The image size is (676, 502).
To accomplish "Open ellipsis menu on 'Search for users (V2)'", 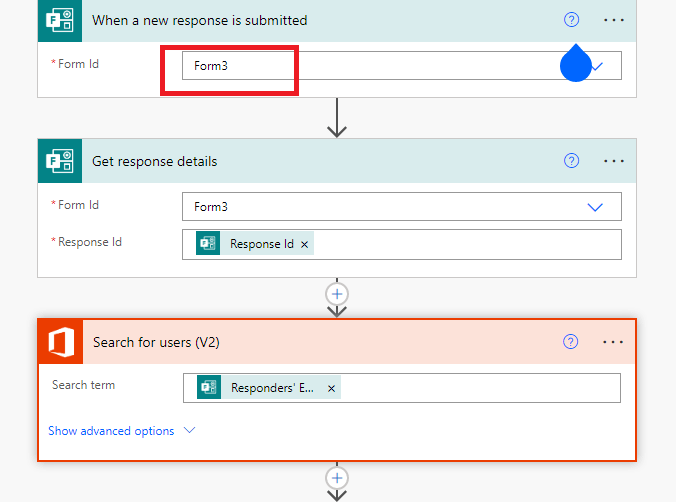I will (x=613, y=342).
